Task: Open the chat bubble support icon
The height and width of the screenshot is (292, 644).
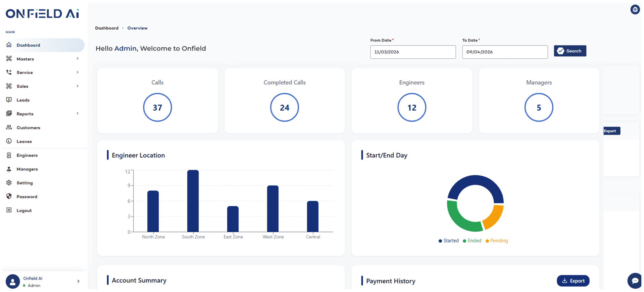Action: click(635, 280)
